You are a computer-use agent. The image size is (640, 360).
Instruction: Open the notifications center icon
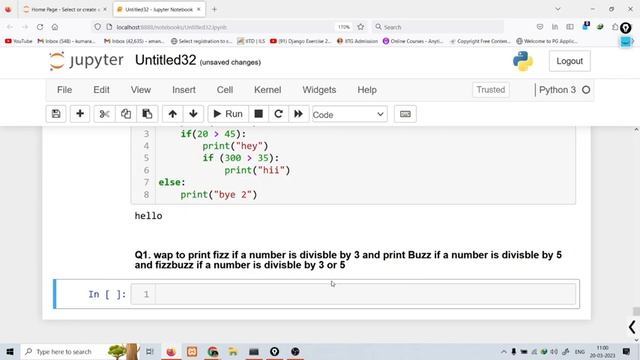627,351
